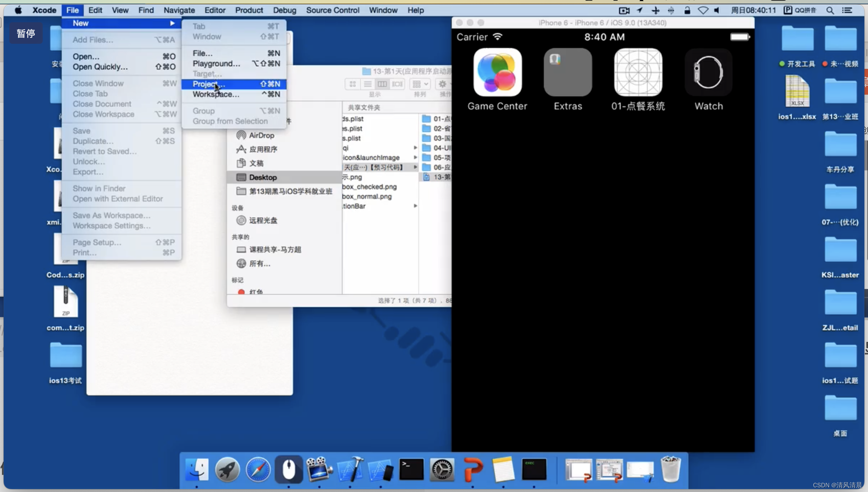Open the Debug menu
Screen dimensions: 868x492
point(284,10)
